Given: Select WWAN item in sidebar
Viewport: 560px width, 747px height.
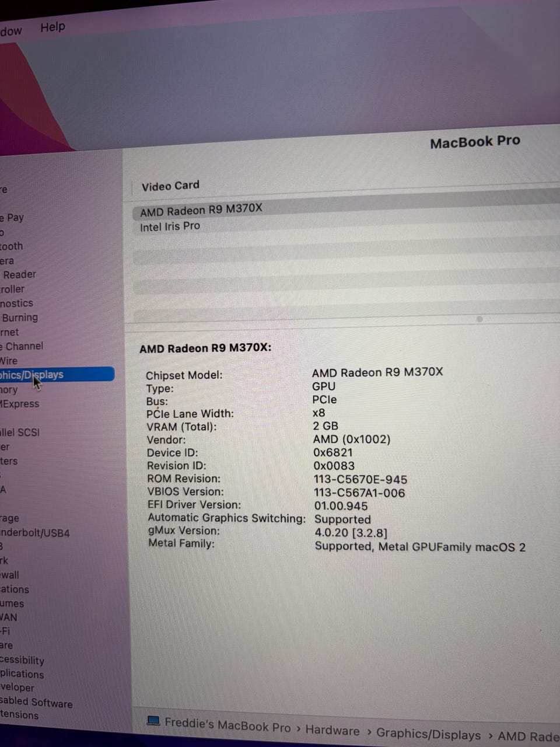Looking at the screenshot, I should pyautogui.click(x=9, y=617).
